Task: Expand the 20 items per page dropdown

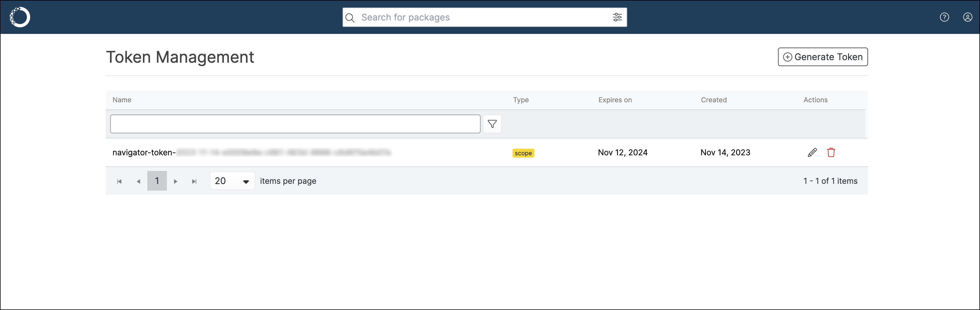Action: click(x=232, y=181)
